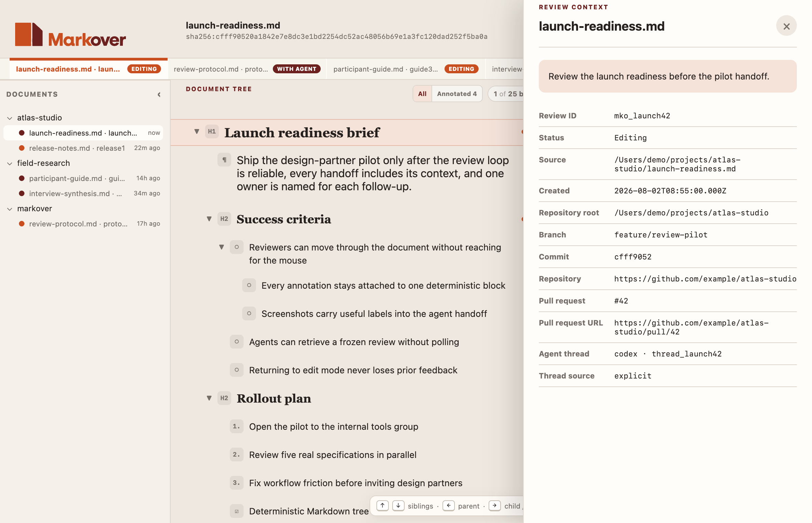
Task: Click the paragraph marker icon beside Ship the design-partner
Action: (224, 160)
